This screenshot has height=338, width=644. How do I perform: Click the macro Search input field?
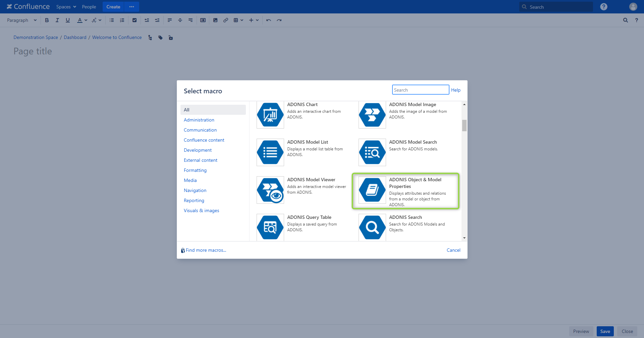click(x=421, y=90)
